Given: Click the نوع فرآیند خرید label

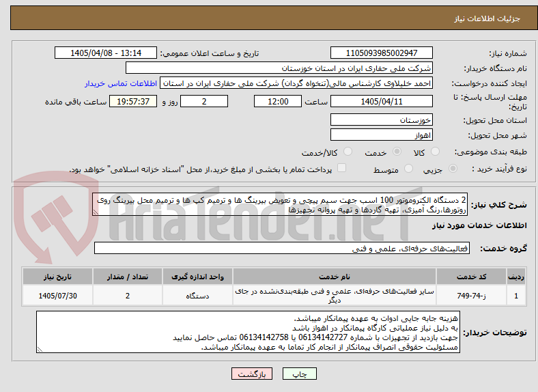Looking at the screenshot, I should coord(500,169).
